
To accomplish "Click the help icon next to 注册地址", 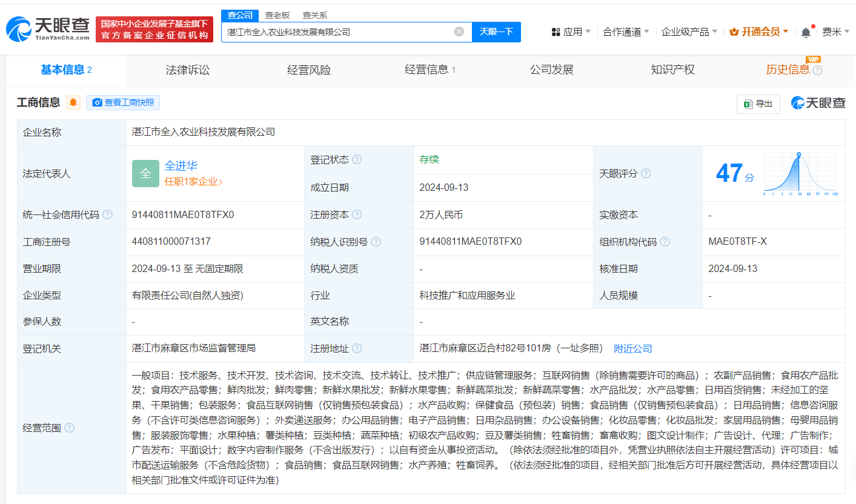I will coord(357,348).
